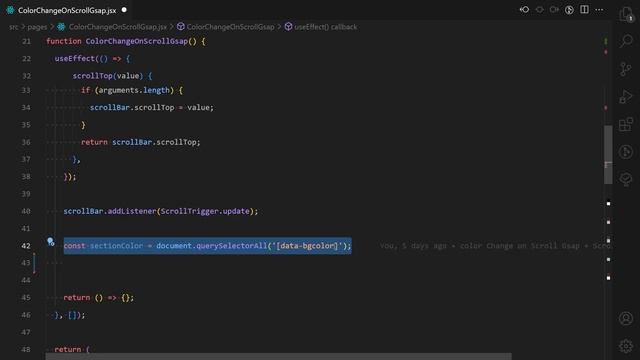Open the Search view in activity bar
Viewport: 640px width, 360px height.
coord(626,41)
